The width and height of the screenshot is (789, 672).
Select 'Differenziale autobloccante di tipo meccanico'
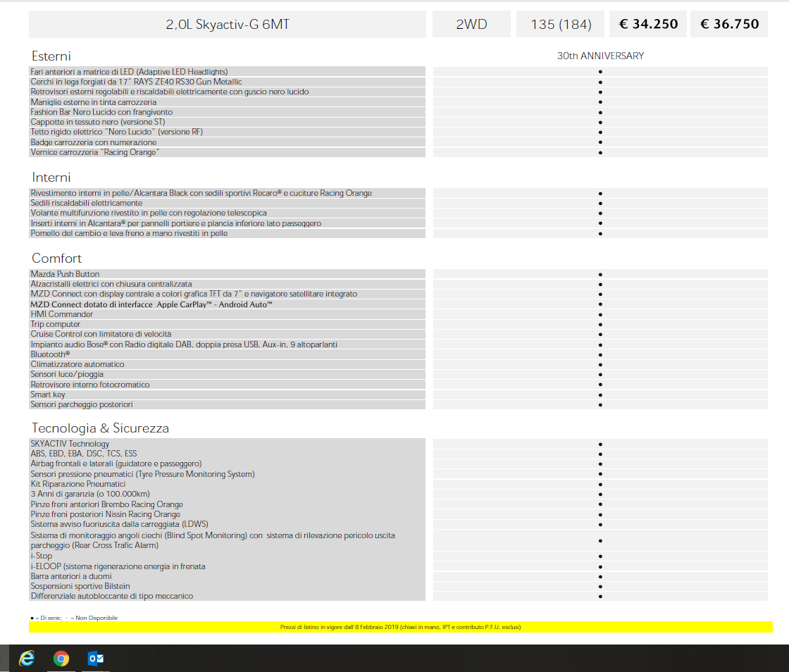227,597
